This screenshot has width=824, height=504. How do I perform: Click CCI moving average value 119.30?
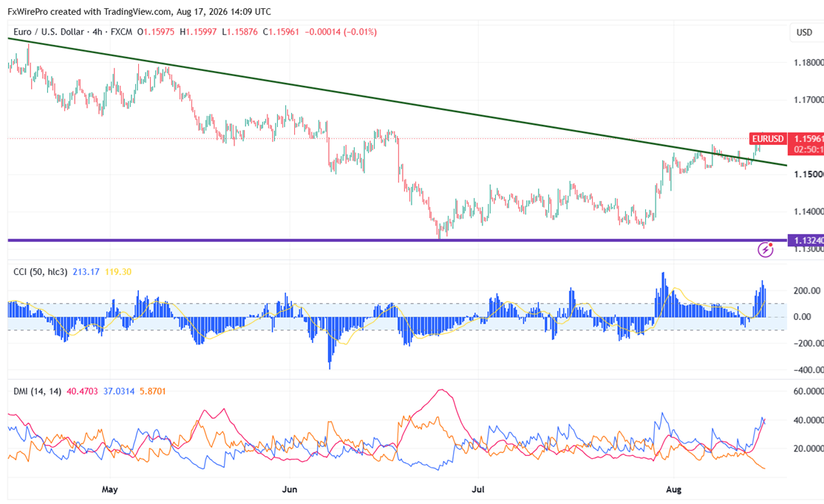pyautogui.click(x=118, y=272)
